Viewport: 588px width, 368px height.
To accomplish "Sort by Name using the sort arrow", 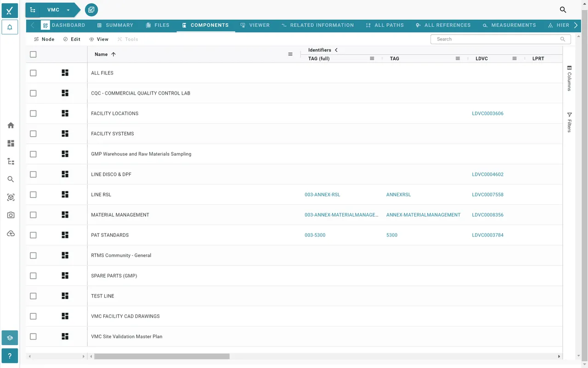I will (113, 54).
